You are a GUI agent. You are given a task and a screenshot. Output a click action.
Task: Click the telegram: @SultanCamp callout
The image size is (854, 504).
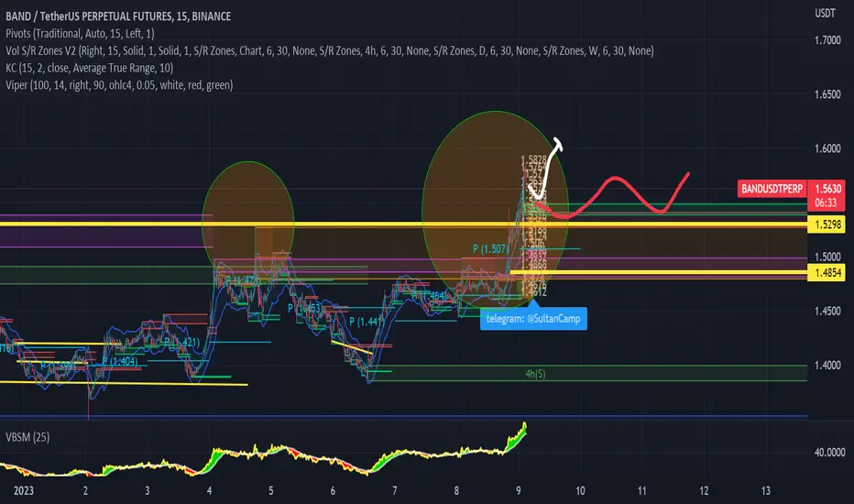533,319
